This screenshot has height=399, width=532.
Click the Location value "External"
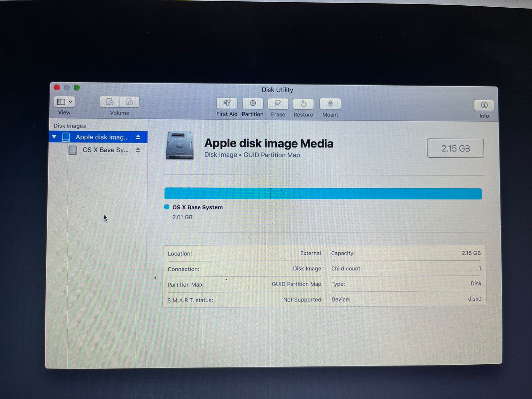click(x=311, y=253)
